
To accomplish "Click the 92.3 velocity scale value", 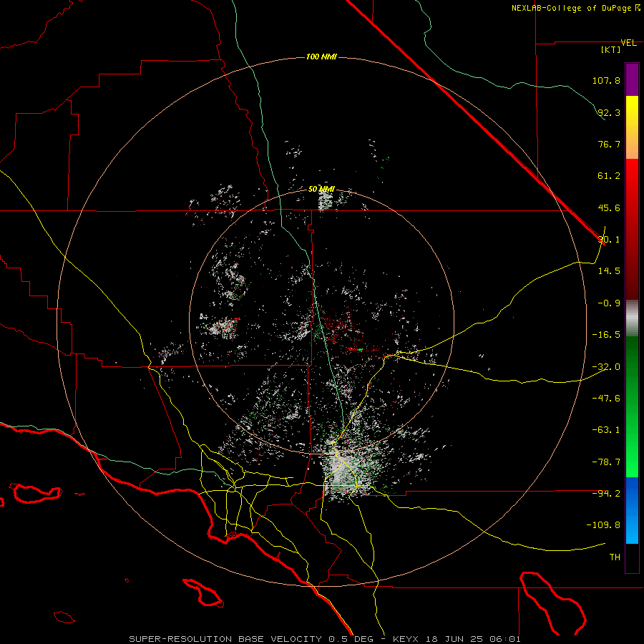I will [609, 112].
